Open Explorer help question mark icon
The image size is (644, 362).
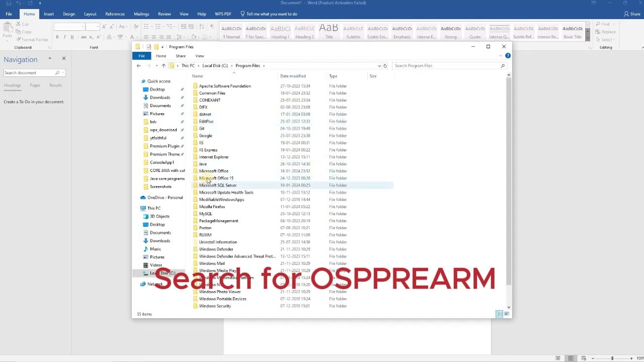[508, 56]
